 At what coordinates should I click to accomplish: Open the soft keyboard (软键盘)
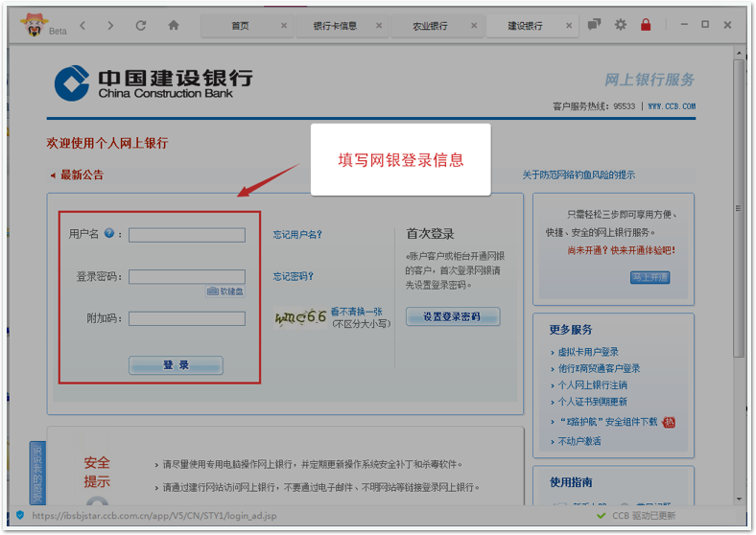225,291
